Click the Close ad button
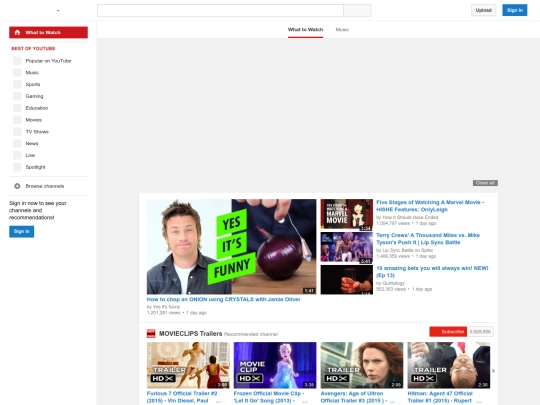The width and height of the screenshot is (540, 405). tap(485, 183)
